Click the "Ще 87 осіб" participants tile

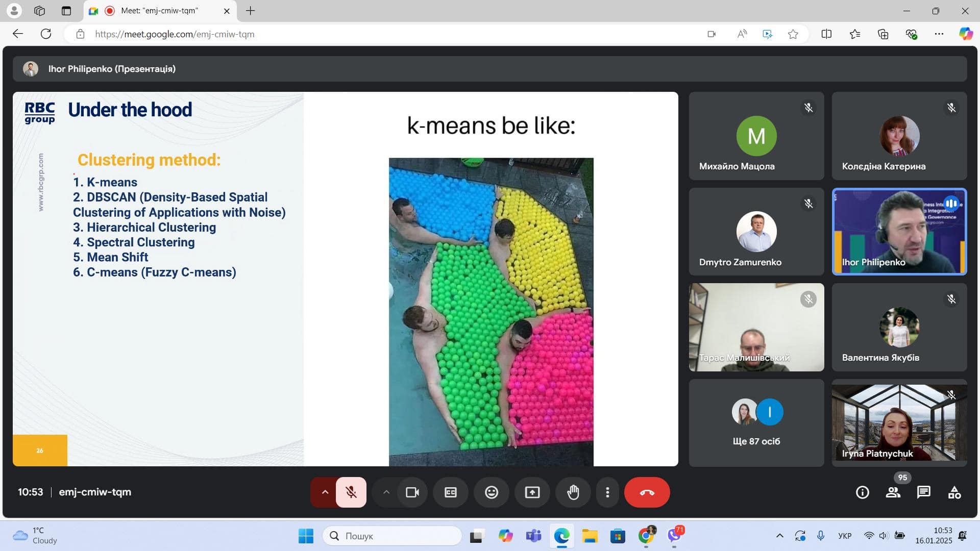756,422
